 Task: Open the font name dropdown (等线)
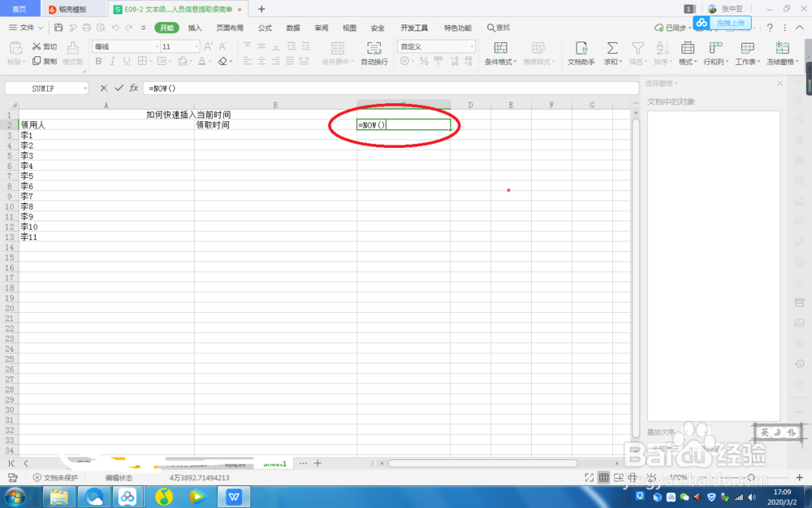point(157,46)
